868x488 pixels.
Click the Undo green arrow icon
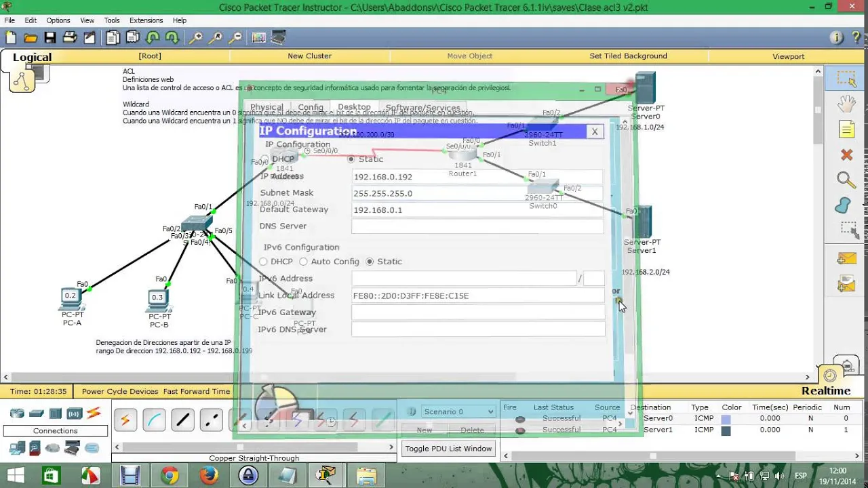coord(153,38)
